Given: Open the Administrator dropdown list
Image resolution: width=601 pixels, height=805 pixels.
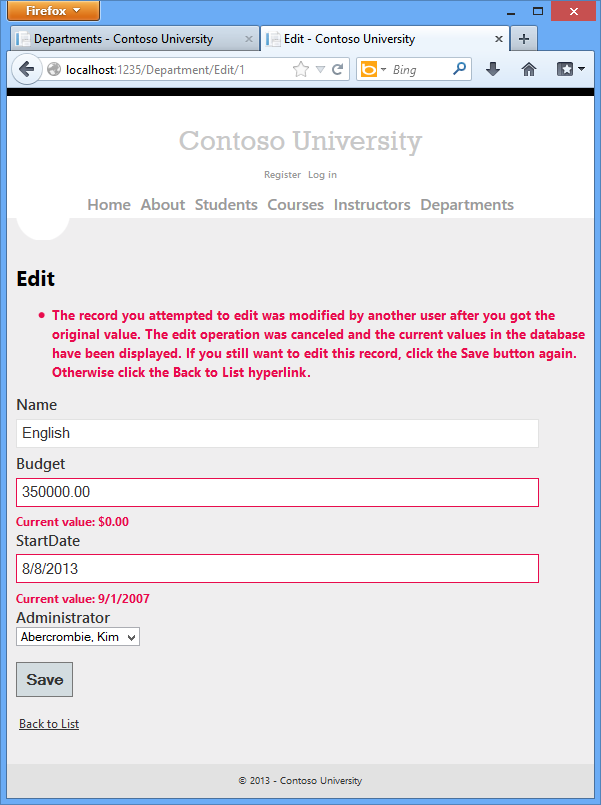Looking at the screenshot, I should tap(77, 636).
